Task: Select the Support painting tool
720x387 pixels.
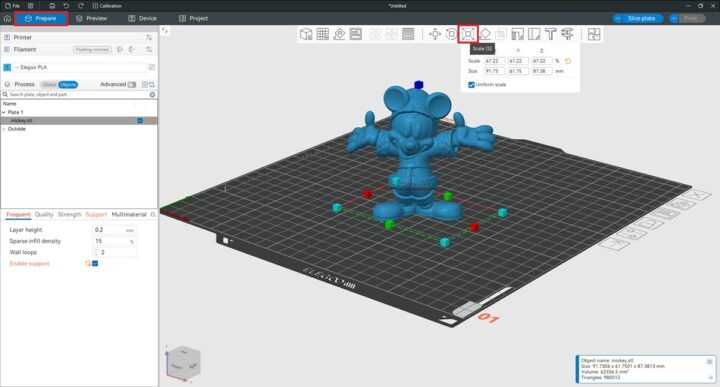Action: point(518,34)
